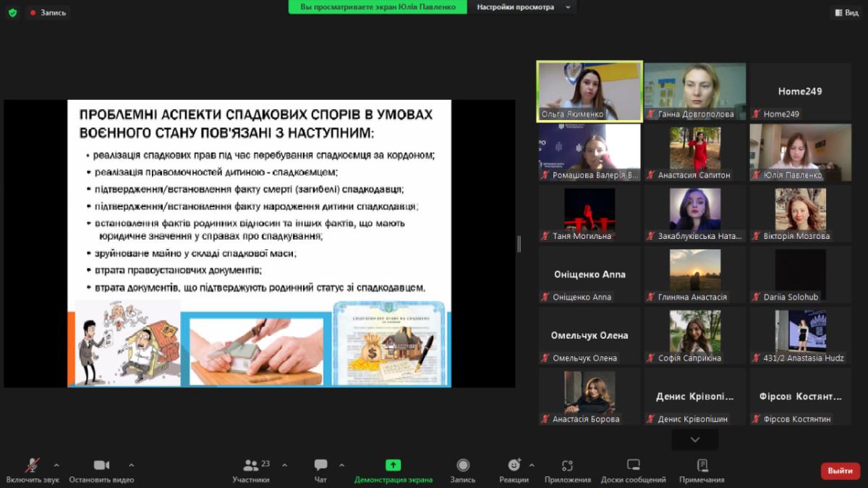Expand audio options arrow next to microphone
868x488 pixels.
56,465
